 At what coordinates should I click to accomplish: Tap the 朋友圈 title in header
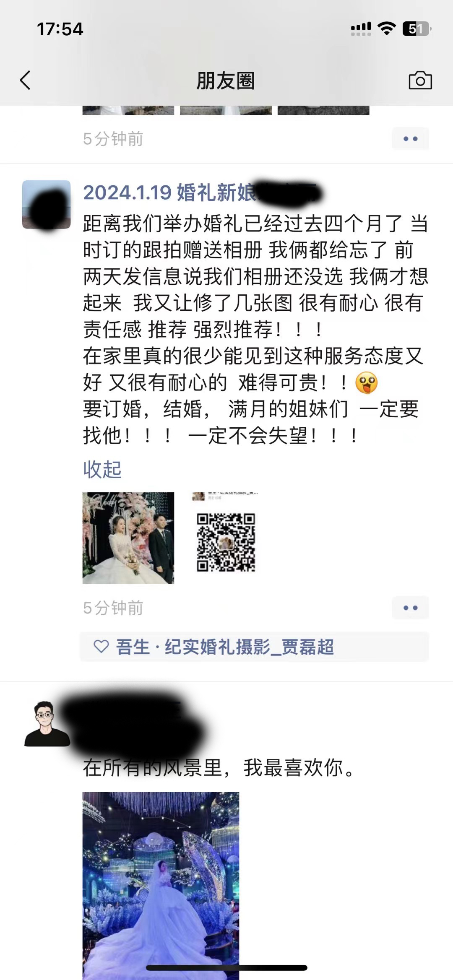tap(226, 81)
